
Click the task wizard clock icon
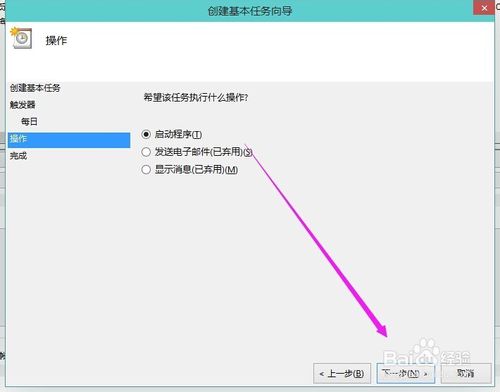coord(21,38)
